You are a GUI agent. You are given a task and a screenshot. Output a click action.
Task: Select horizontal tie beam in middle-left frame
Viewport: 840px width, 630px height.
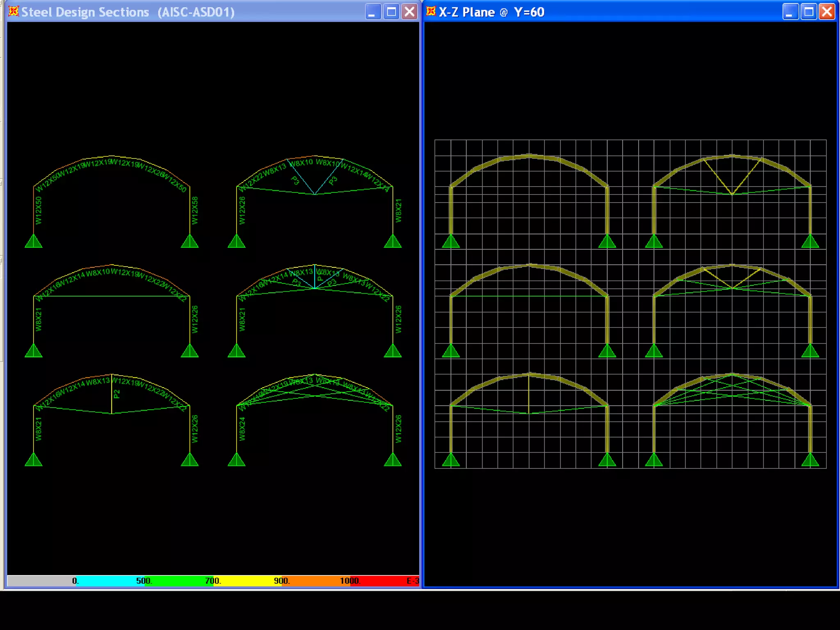[x=112, y=296]
